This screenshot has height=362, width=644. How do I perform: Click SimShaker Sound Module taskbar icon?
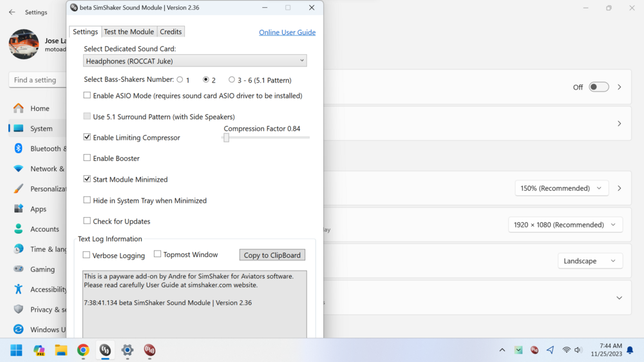click(105, 350)
